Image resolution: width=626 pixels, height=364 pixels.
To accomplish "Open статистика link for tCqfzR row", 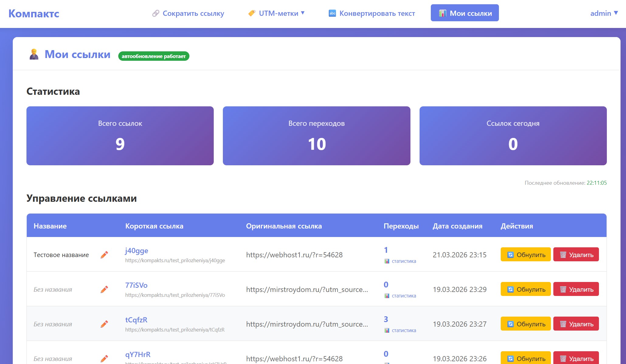I will pyautogui.click(x=404, y=330).
